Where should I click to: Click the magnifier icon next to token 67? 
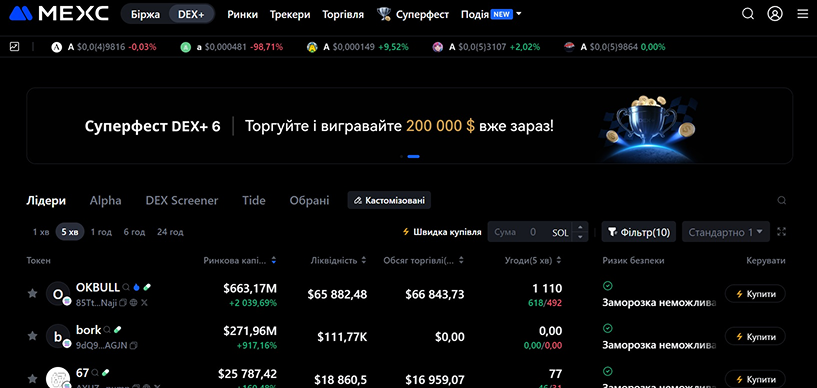[95, 372]
